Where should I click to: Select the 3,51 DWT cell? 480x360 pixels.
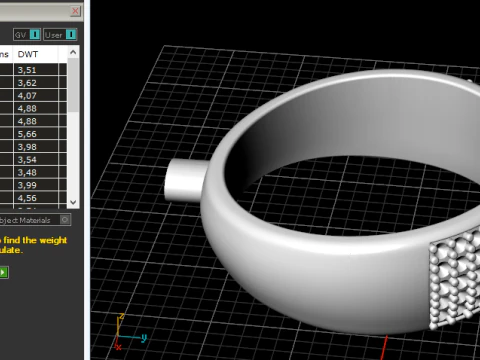tap(36, 70)
